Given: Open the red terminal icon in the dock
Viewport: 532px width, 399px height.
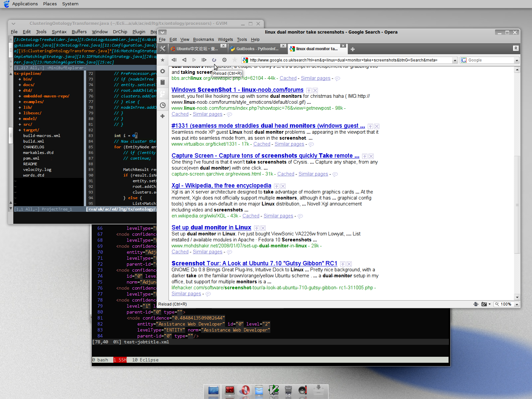Looking at the screenshot, I should (230, 390).
